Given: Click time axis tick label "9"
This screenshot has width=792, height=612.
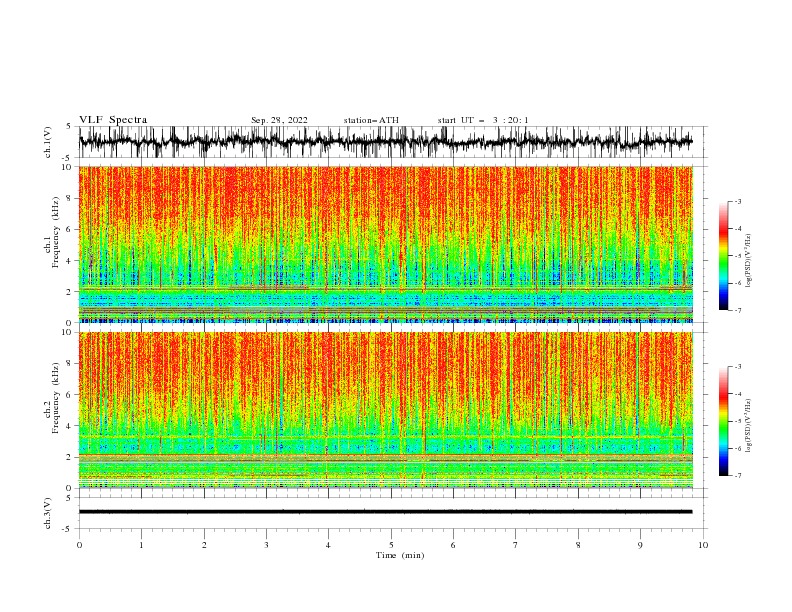Looking at the screenshot, I should [640, 545].
